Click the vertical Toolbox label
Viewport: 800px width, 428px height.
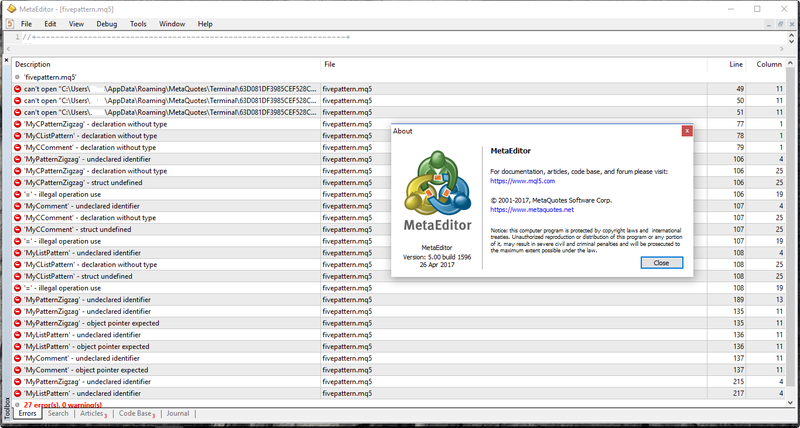(7, 408)
